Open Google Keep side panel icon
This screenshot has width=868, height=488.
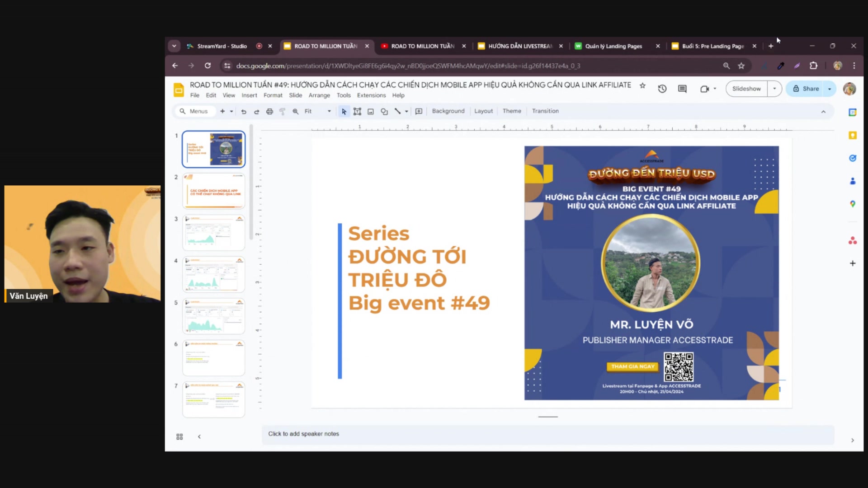click(x=853, y=136)
